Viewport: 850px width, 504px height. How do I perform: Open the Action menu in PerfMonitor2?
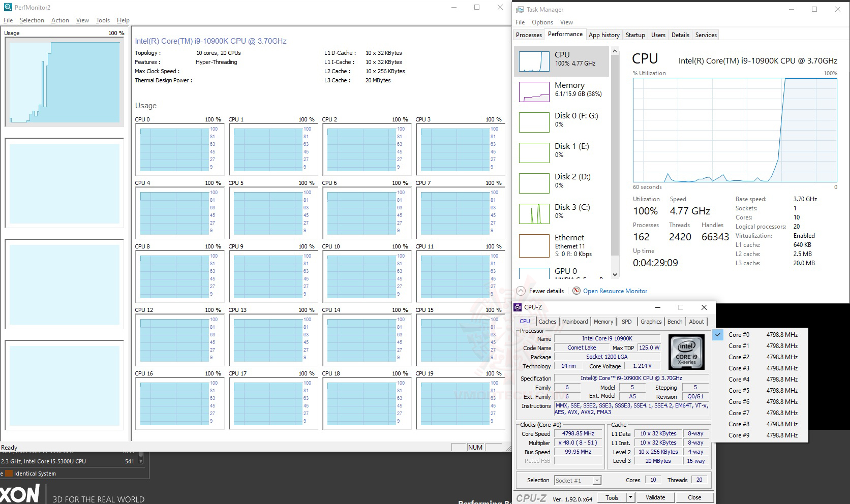[60, 20]
